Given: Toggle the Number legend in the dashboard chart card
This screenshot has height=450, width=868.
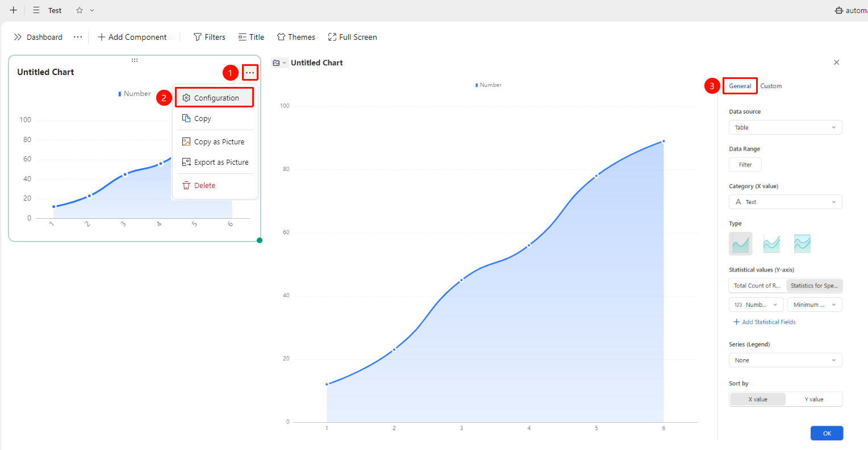Looking at the screenshot, I should (x=135, y=94).
